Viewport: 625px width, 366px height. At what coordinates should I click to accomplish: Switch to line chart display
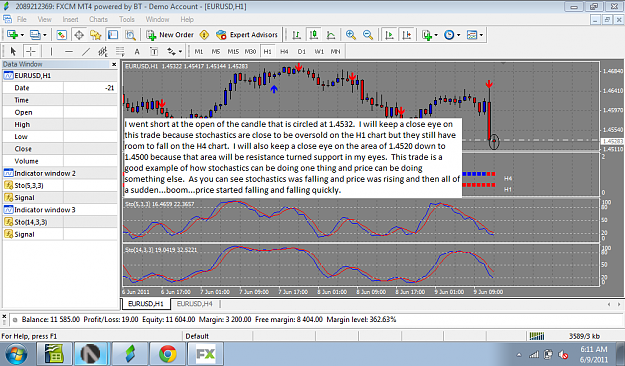pos(331,35)
